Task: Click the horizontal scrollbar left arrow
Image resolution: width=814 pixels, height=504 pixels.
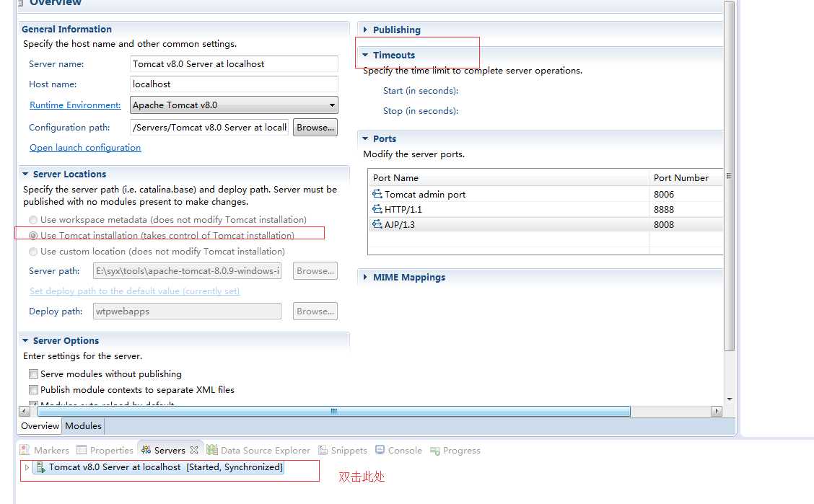Action: click(x=25, y=411)
